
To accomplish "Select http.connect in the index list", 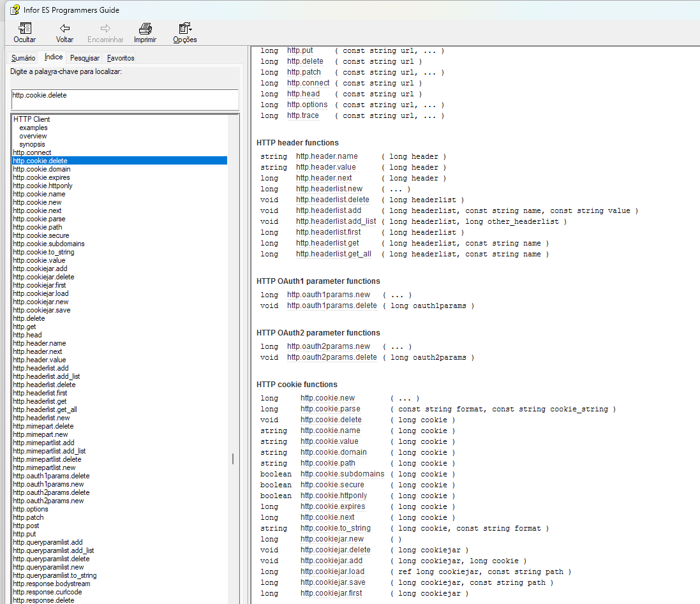I will point(32,152).
